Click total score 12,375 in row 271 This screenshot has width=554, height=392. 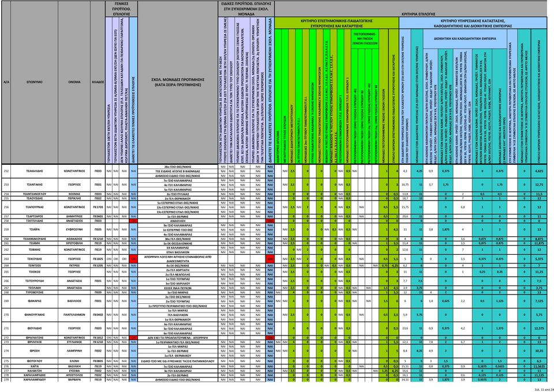539,329
